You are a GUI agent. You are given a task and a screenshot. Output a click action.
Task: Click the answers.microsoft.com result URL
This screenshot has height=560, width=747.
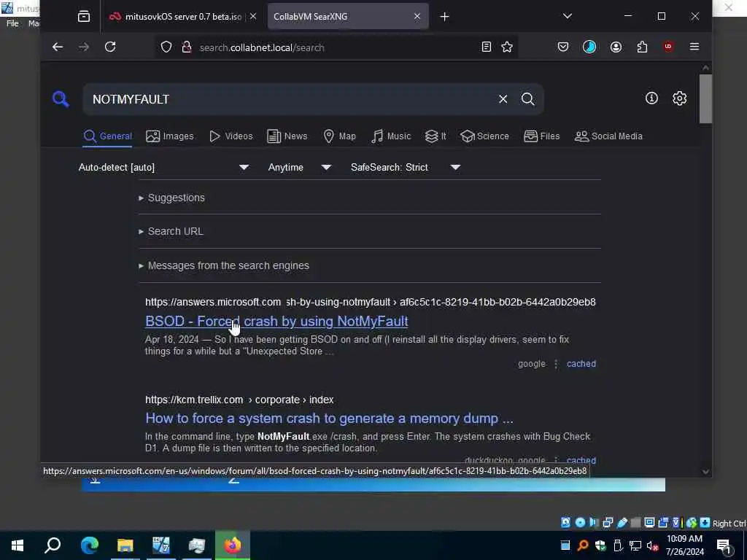point(370,302)
